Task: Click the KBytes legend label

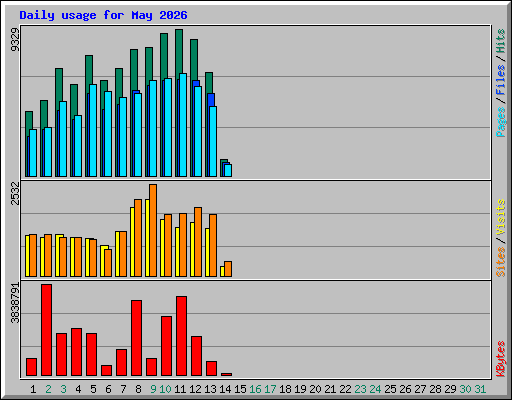Action: pos(501,359)
